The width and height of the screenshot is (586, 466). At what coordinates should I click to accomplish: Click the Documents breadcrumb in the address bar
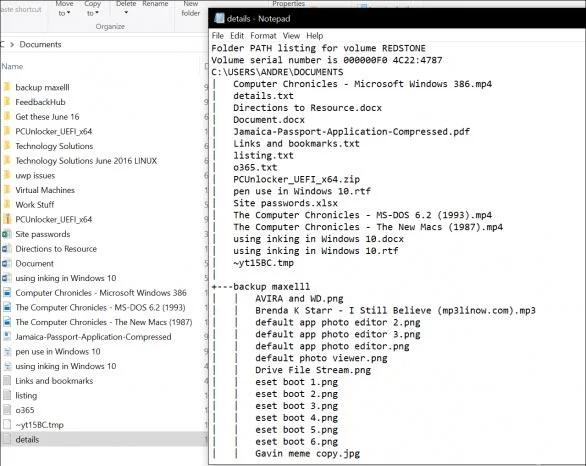pos(40,44)
